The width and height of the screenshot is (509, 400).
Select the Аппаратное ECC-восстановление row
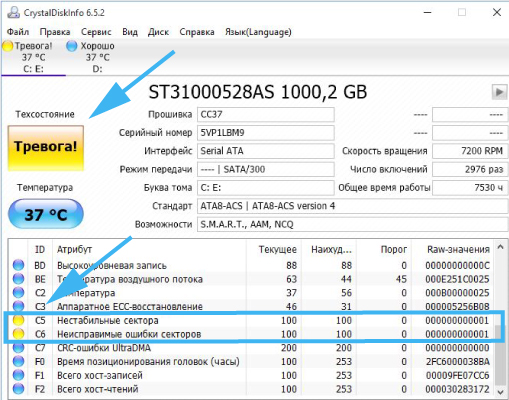coord(251,306)
